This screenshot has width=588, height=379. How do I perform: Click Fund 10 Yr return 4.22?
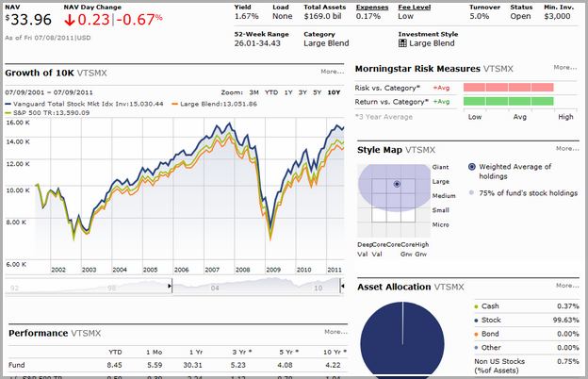(333, 365)
